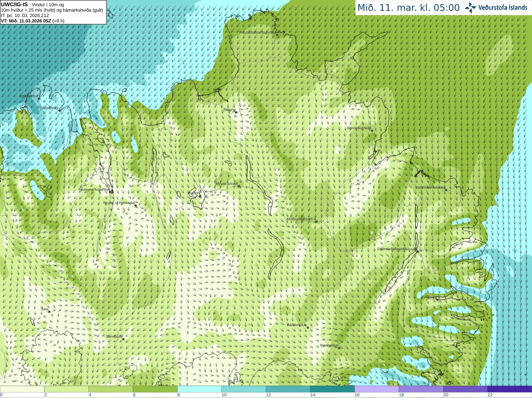The image size is (532, 398).
Task: Click the 18–20 m/s purple legend swatch
Action: tap(421, 389)
